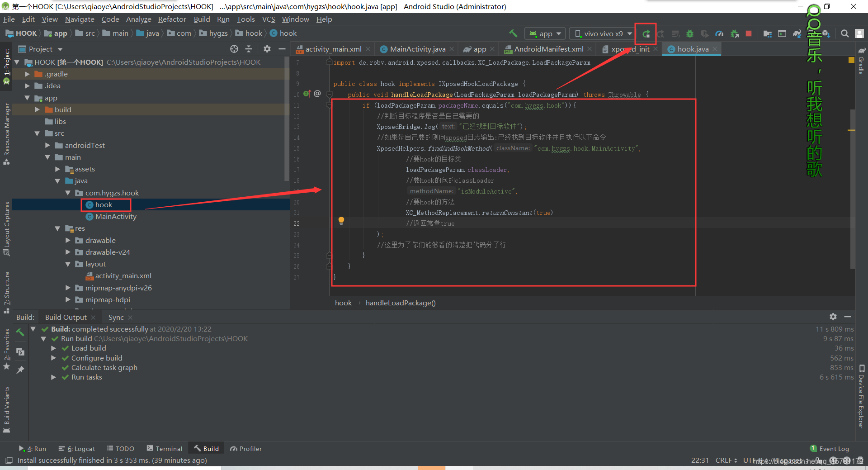
Task: Open Project Structure icon in toolbar
Action: click(767, 33)
